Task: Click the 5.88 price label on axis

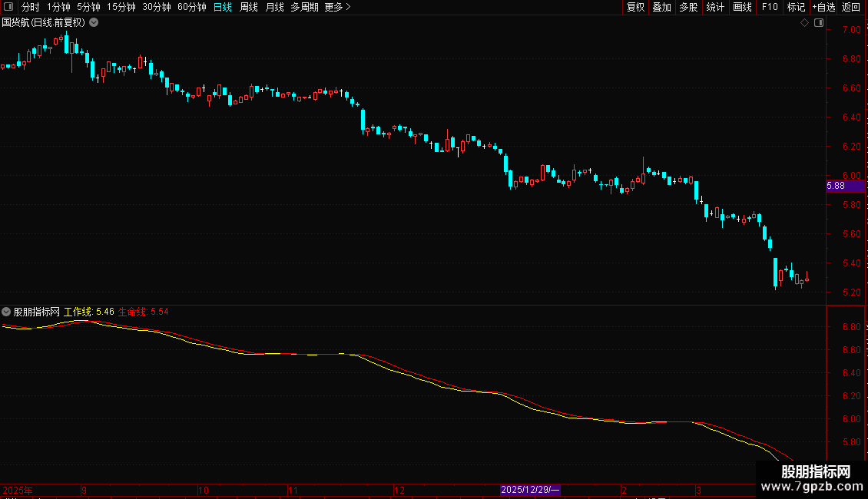Action: point(845,186)
